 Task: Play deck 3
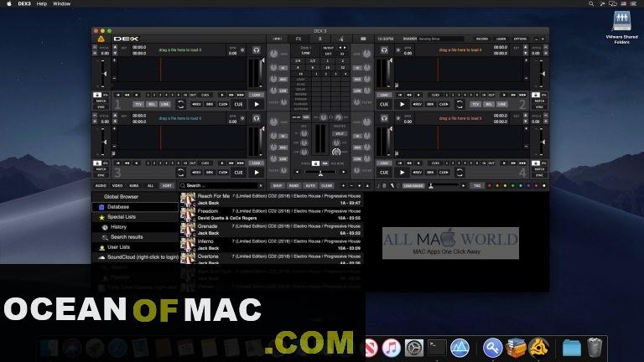point(257,173)
